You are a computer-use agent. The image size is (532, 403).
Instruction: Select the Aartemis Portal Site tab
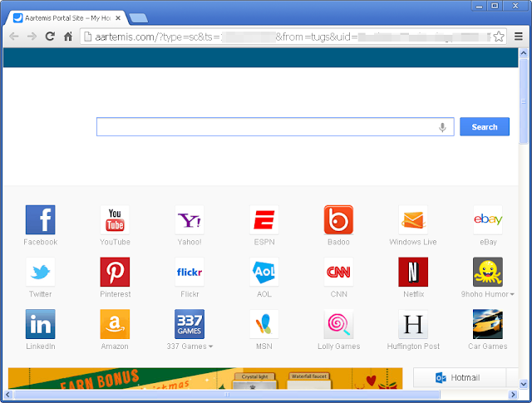click(x=67, y=18)
